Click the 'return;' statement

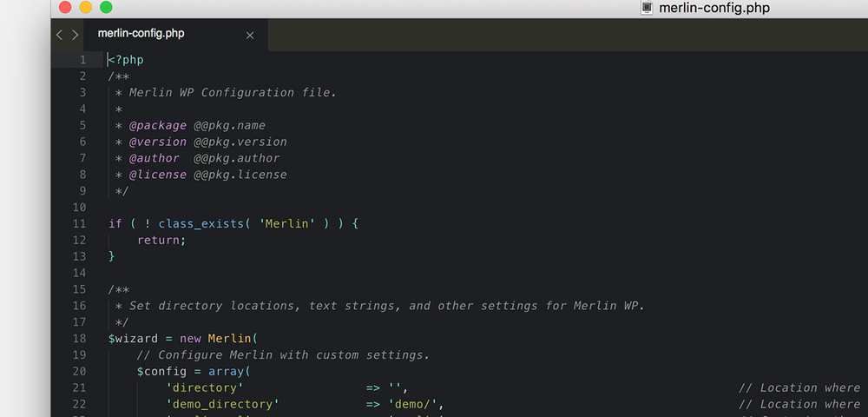point(161,241)
